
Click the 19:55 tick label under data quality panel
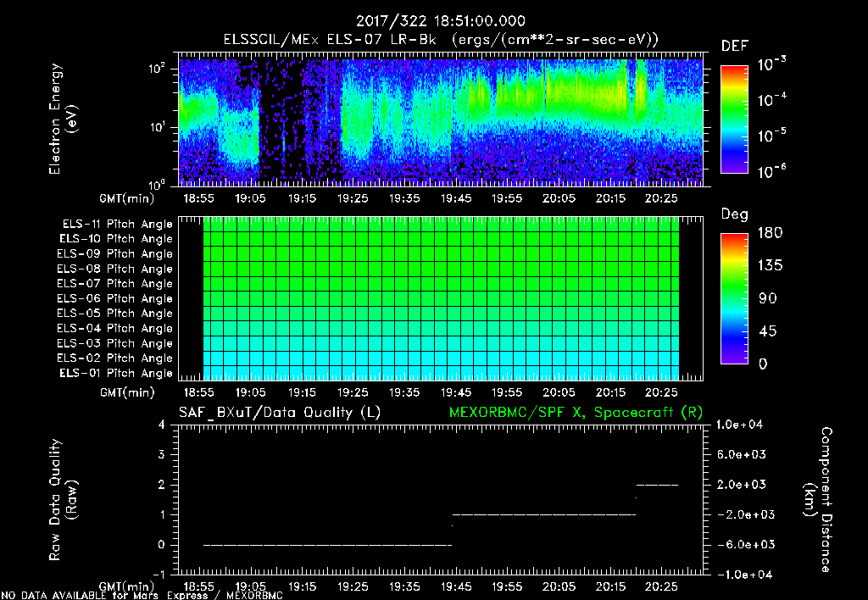click(x=507, y=586)
